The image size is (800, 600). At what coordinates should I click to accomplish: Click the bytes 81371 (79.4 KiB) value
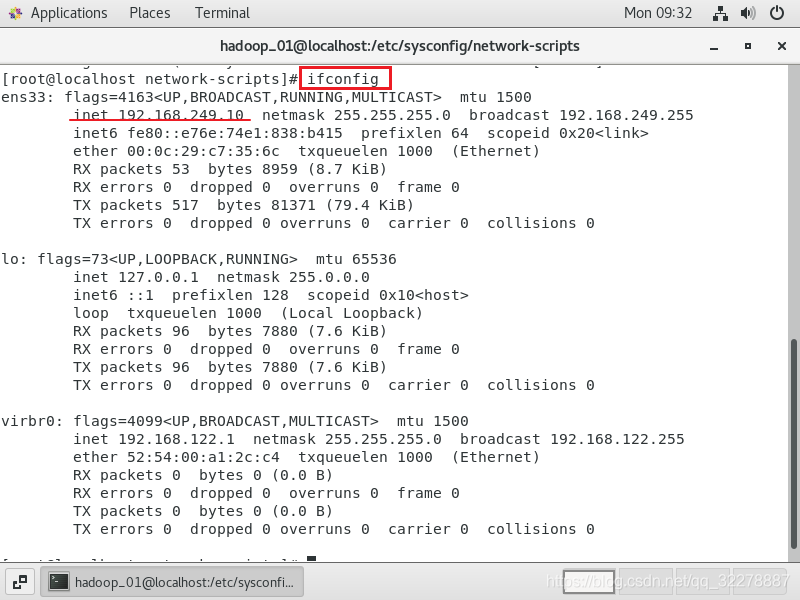315,205
